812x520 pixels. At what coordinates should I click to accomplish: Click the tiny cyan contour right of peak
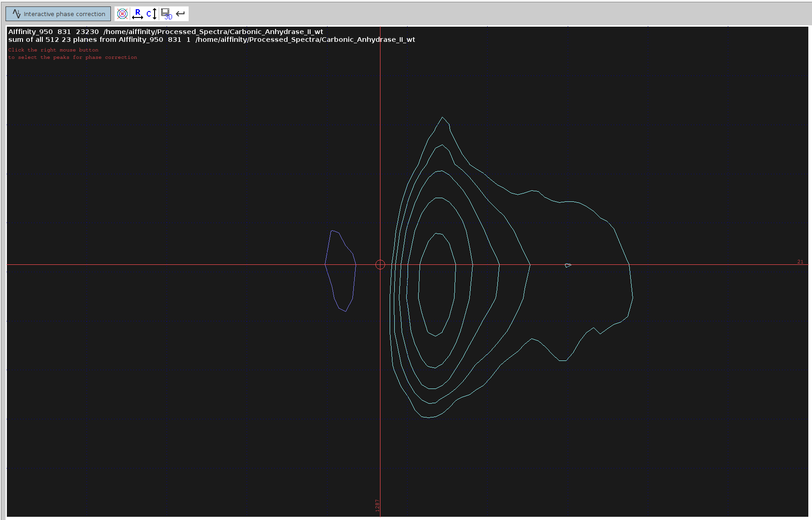(568, 265)
